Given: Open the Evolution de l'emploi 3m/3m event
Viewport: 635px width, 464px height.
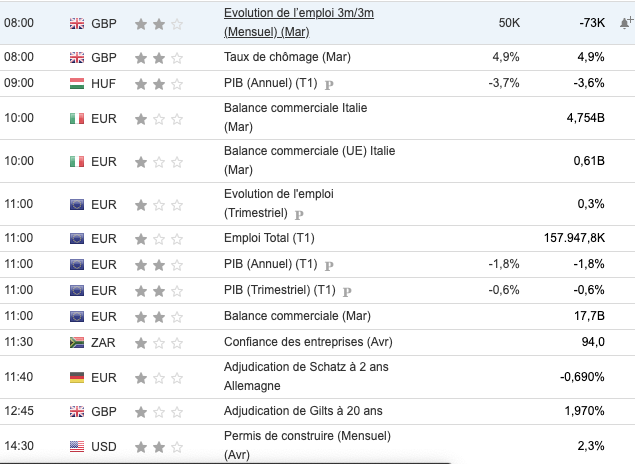Looking at the screenshot, I should click(x=298, y=21).
